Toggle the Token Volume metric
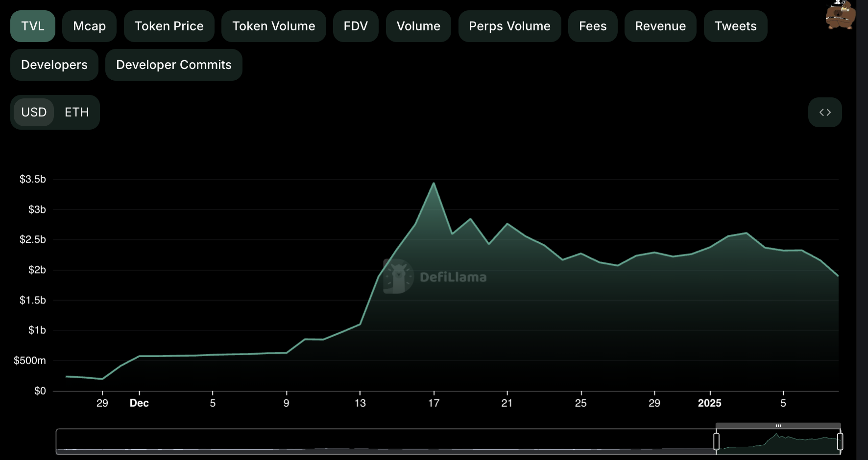The height and width of the screenshot is (460, 868). (x=273, y=26)
